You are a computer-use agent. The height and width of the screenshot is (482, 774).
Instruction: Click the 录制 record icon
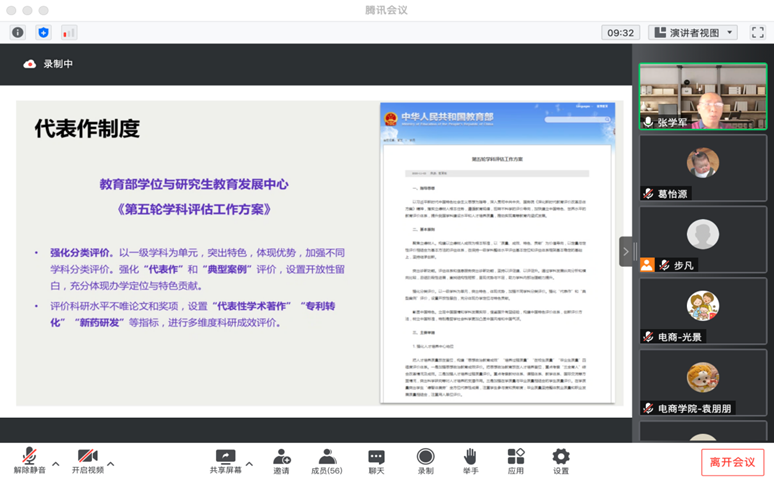pos(425,461)
